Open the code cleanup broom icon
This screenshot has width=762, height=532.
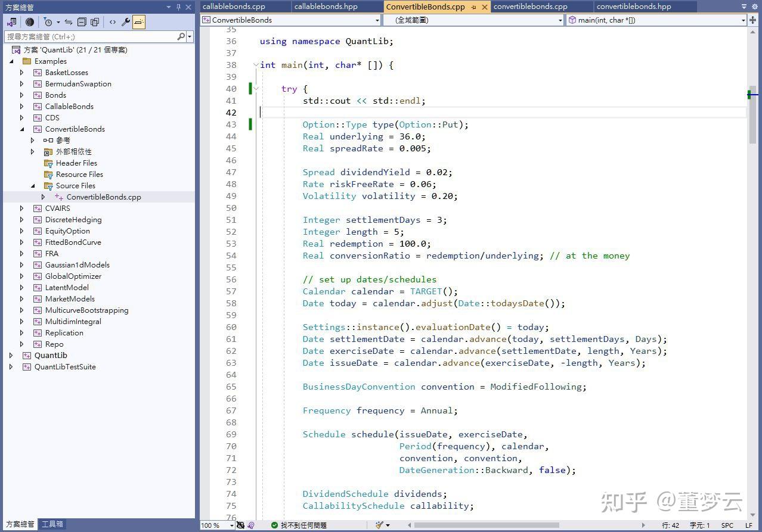[x=379, y=525]
